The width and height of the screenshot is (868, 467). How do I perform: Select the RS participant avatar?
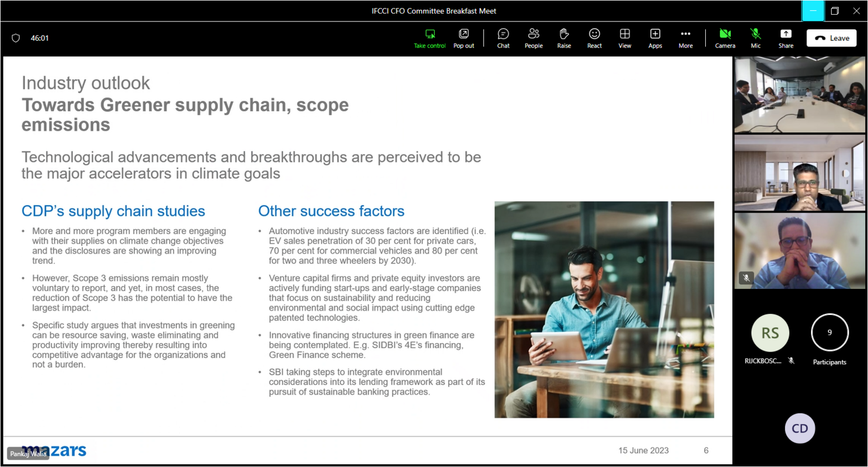tap(770, 333)
